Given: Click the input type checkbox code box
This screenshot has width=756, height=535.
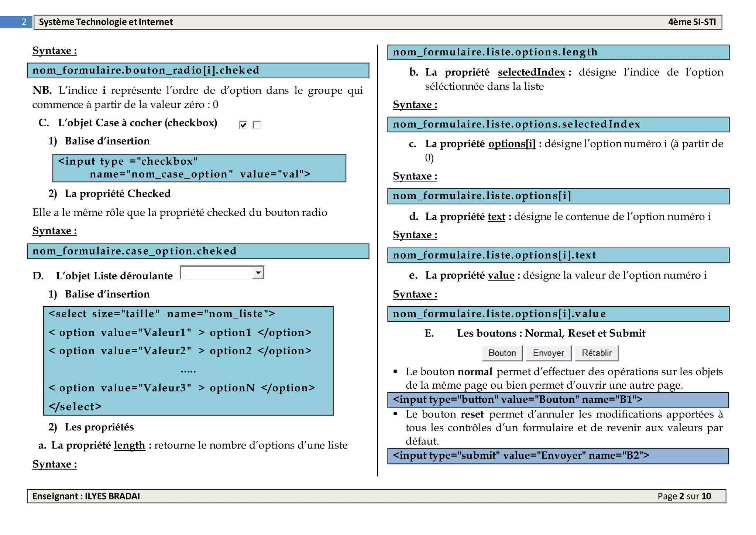Looking at the screenshot, I should (199, 168).
